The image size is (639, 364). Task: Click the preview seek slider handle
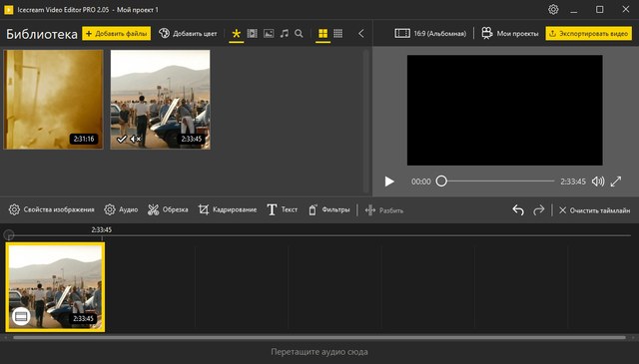pyautogui.click(x=441, y=181)
